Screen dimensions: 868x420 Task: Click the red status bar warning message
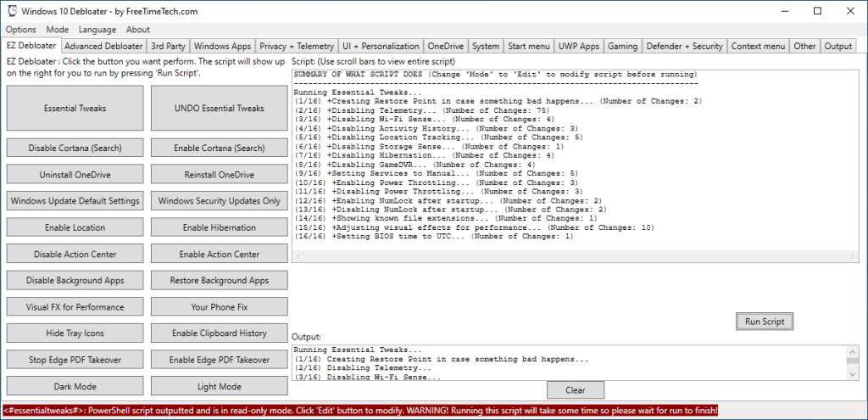360,411
